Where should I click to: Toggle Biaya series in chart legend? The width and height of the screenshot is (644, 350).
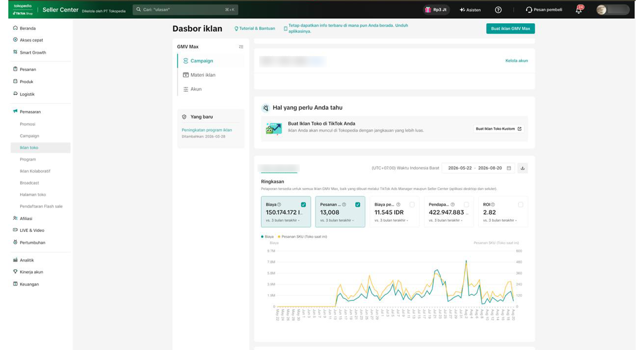coord(267,237)
